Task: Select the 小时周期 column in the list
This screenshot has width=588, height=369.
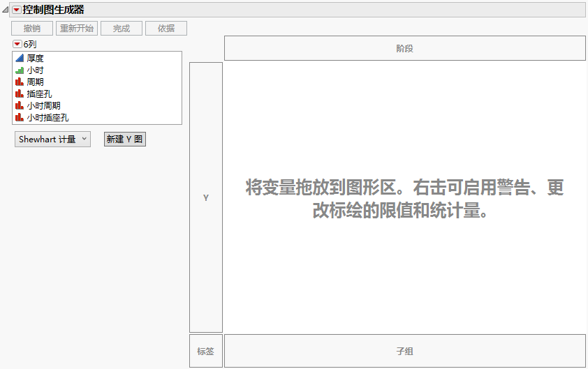Action: 43,105
